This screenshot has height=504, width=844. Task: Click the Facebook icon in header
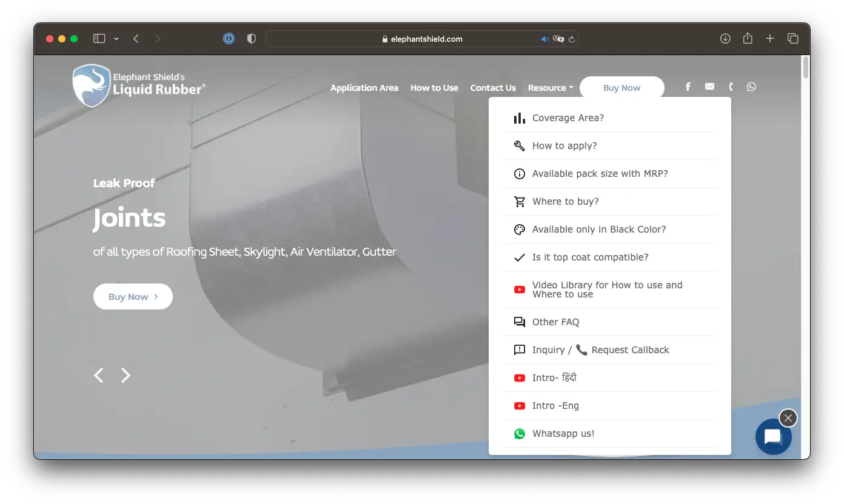pos(688,87)
